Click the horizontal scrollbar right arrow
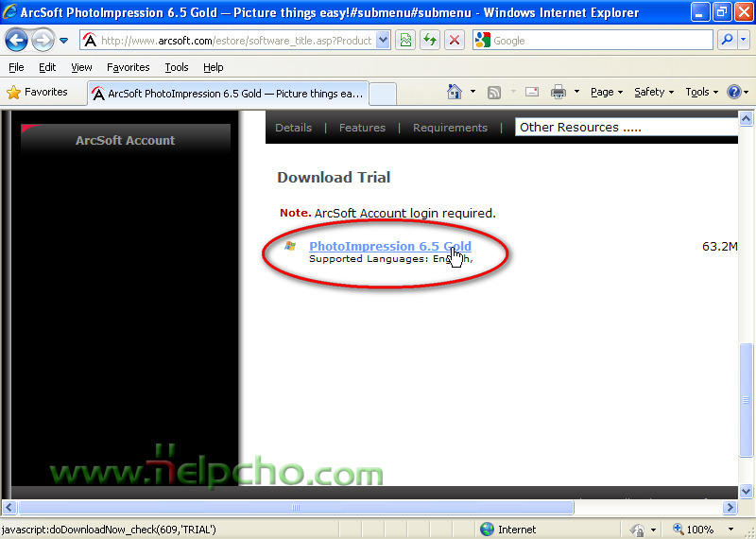The image size is (756, 539). tap(730, 507)
